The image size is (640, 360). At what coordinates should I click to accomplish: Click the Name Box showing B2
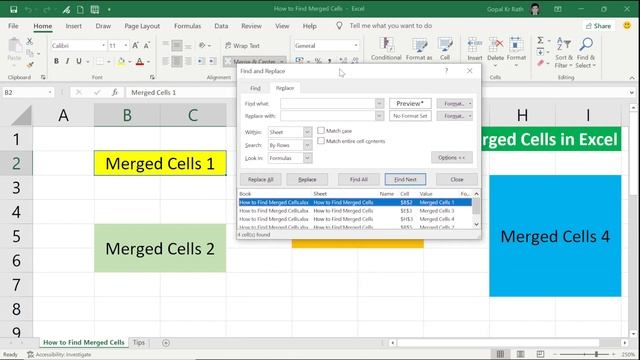(28, 93)
